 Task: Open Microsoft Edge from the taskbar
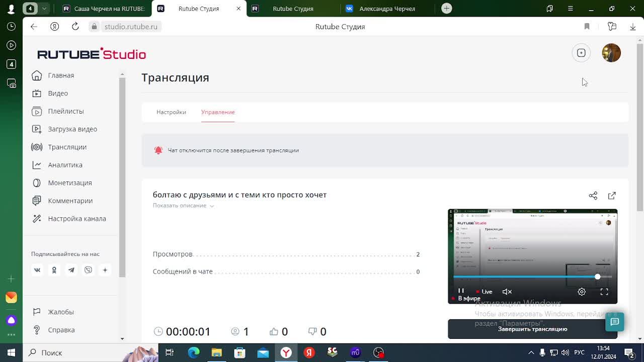[x=193, y=353]
